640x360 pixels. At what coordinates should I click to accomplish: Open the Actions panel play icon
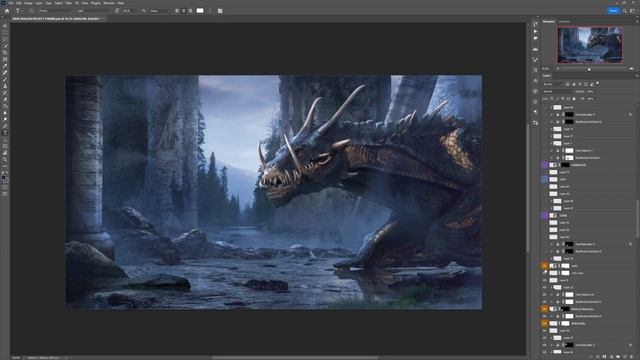click(536, 31)
